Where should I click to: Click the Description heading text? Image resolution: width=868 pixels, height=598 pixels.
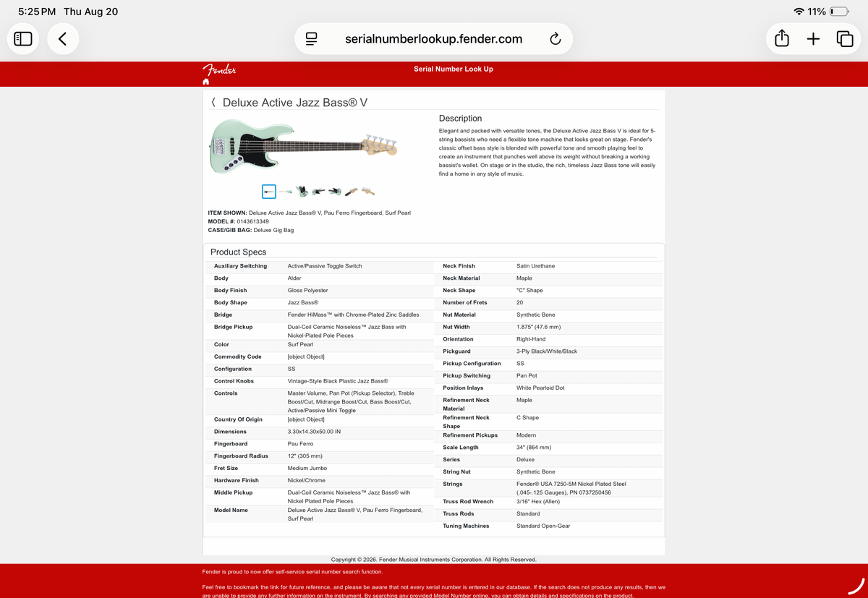click(x=460, y=119)
